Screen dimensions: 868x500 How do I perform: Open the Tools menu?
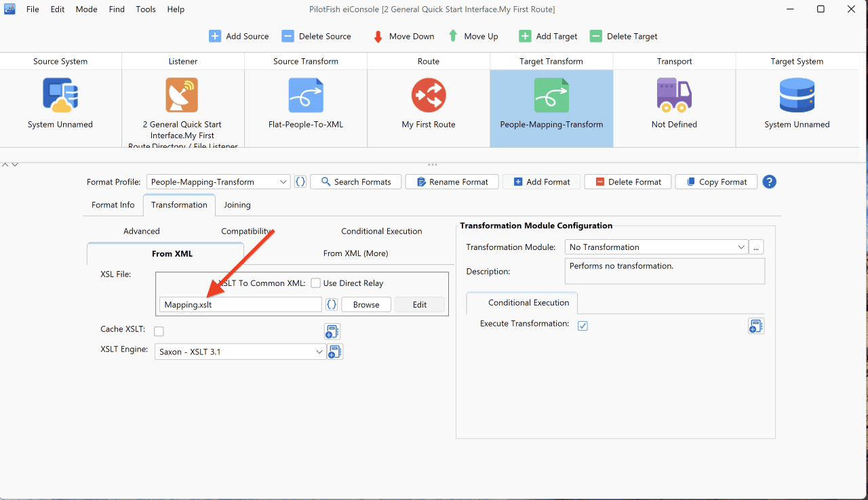146,9
